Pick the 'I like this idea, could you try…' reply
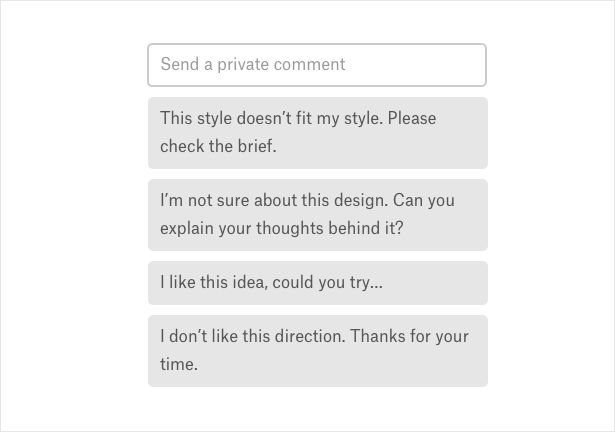Image resolution: width=615 pixels, height=432 pixels. click(317, 283)
